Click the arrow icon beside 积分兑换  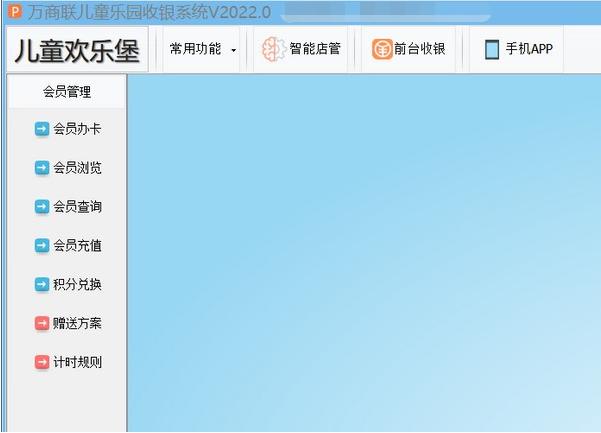pos(42,284)
